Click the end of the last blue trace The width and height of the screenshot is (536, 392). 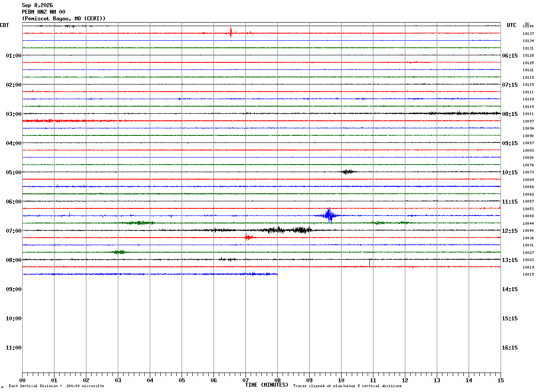(276, 274)
